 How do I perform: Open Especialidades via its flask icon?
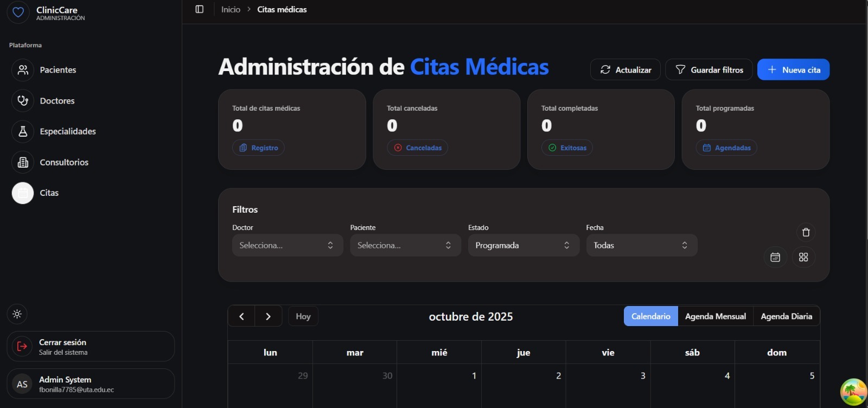(23, 131)
